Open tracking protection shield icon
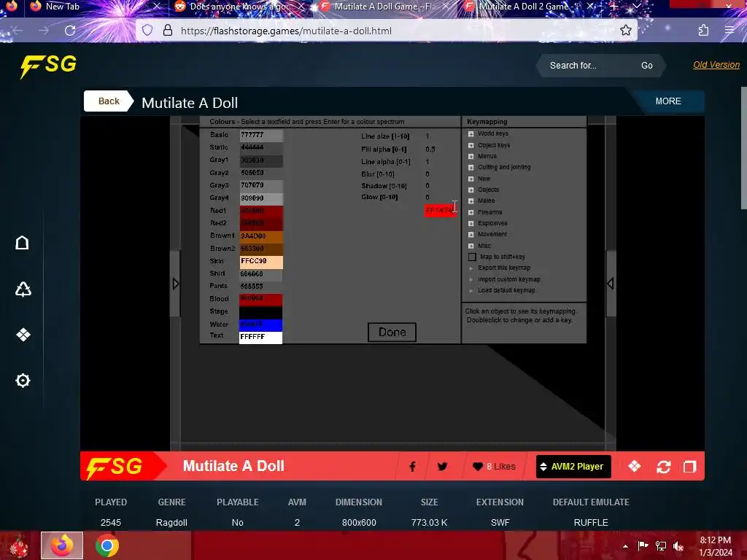This screenshot has height=560, width=747. tap(147, 31)
